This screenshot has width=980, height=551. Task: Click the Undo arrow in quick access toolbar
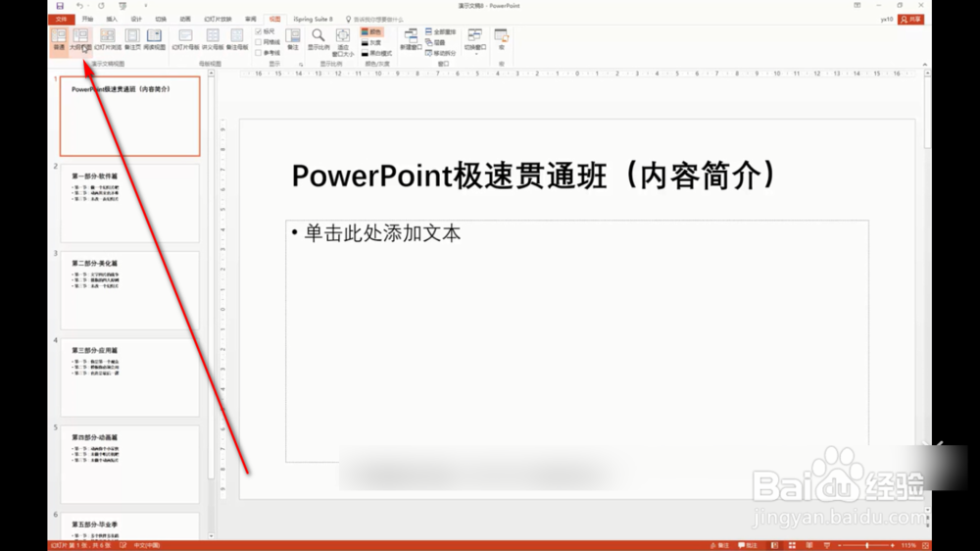point(79,6)
